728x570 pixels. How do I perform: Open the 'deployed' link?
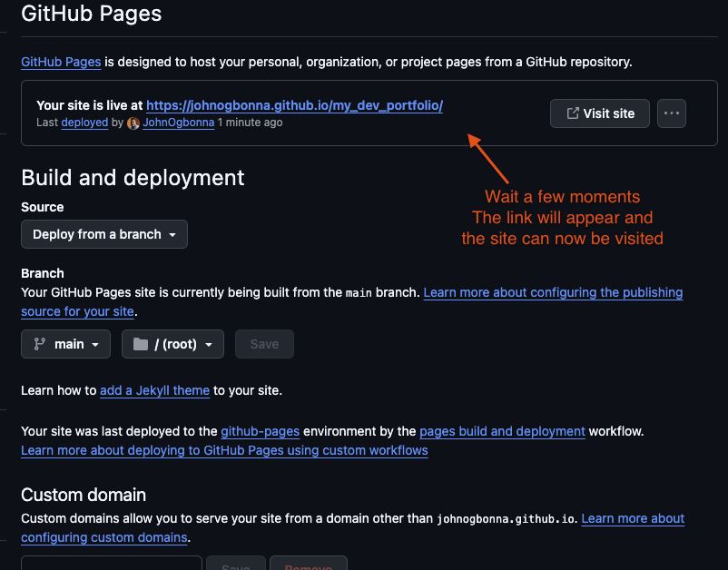pos(84,123)
